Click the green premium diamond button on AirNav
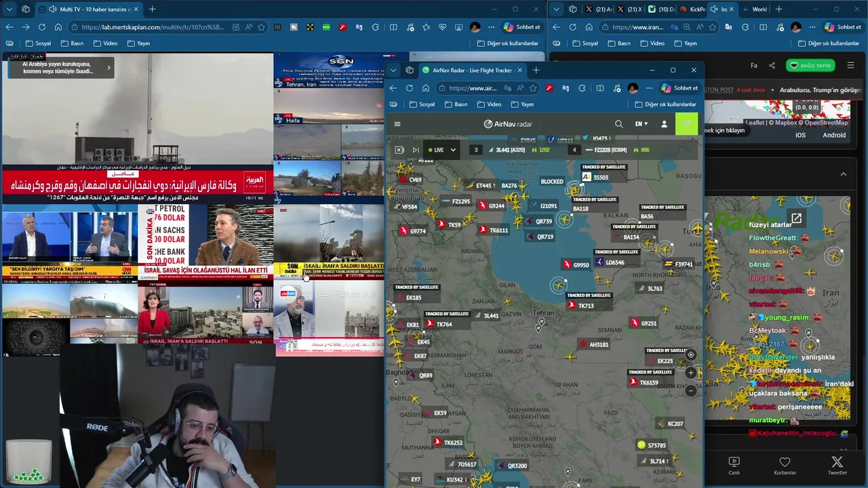Image resolution: width=868 pixels, height=488 pixels. coord(686,124)
